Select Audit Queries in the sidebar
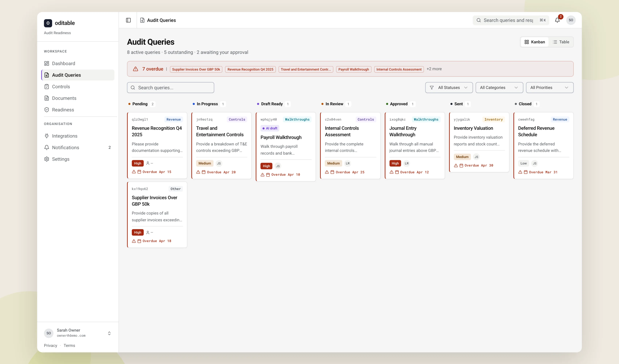This screenshot has height=364, width=619. pos(78,75)
